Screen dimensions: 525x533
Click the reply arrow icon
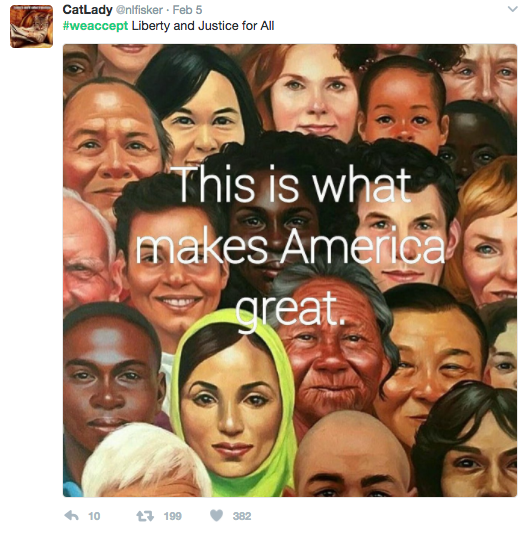(x=71, y=516)
